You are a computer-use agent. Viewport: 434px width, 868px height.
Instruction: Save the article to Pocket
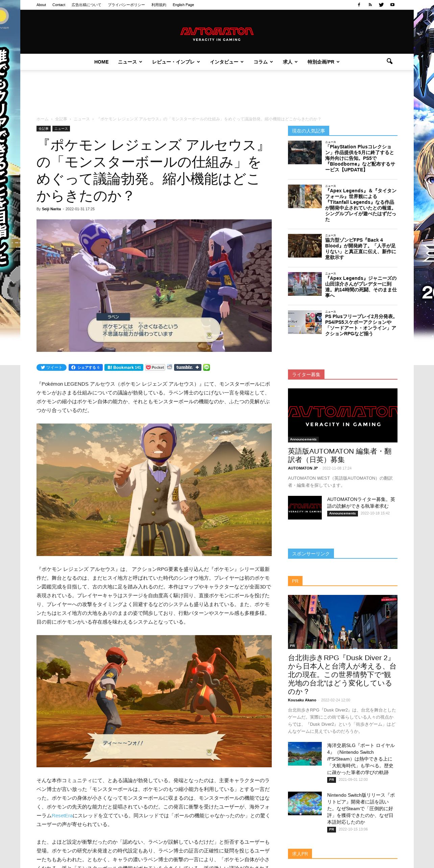pyautogui.click(x=155, y=367)
